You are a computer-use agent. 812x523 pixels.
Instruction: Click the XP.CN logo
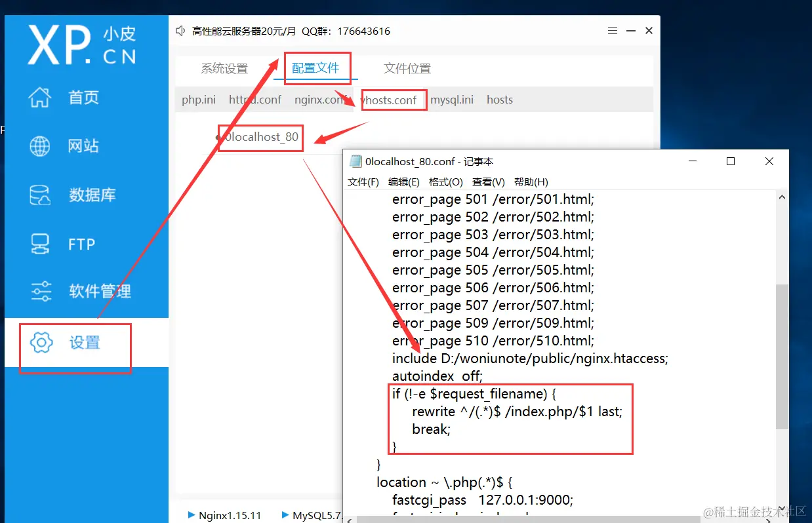(82, 45)
